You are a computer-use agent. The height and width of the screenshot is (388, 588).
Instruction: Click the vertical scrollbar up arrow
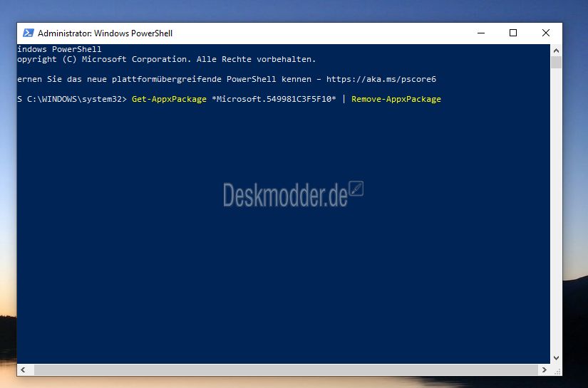(556, 50)
